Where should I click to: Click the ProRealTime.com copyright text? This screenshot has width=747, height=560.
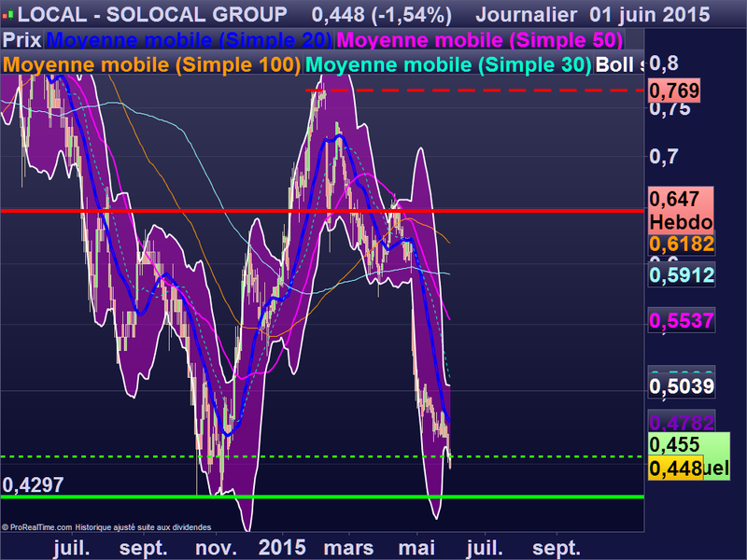(x=106, y=527)
